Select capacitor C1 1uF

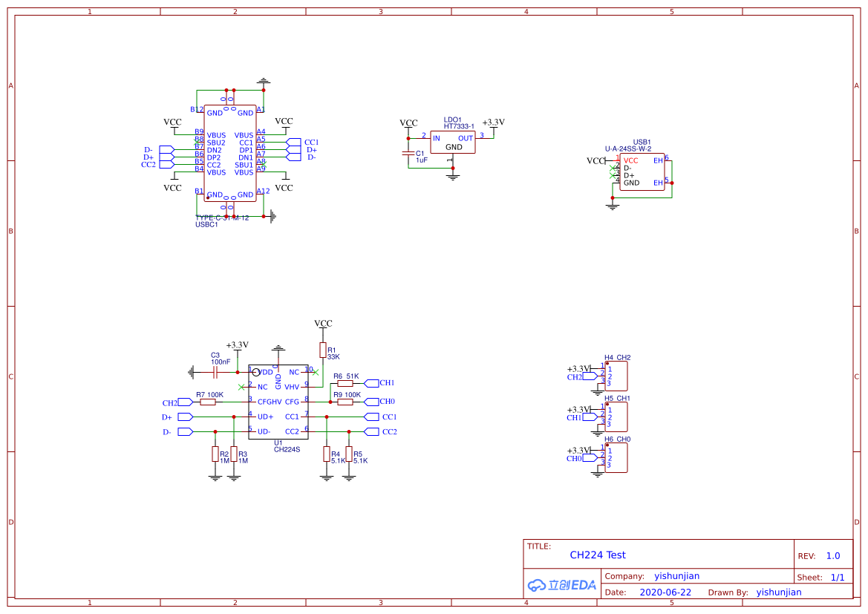pos(408,153)
